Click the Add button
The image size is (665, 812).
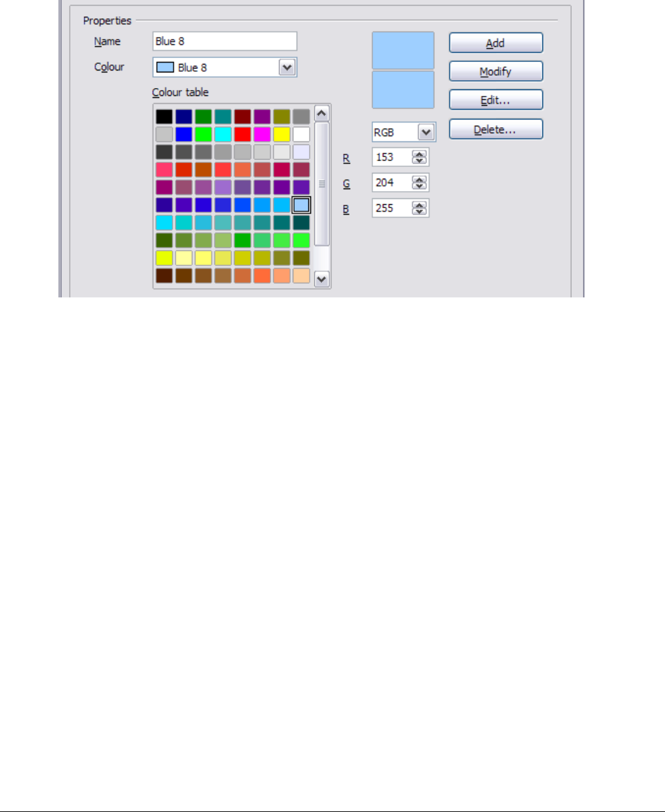coord(495,43)
